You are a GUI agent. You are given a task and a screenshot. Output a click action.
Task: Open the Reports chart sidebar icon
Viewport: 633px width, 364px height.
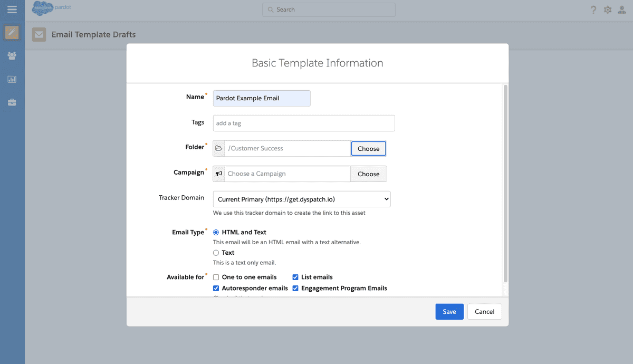coord(12,79)
